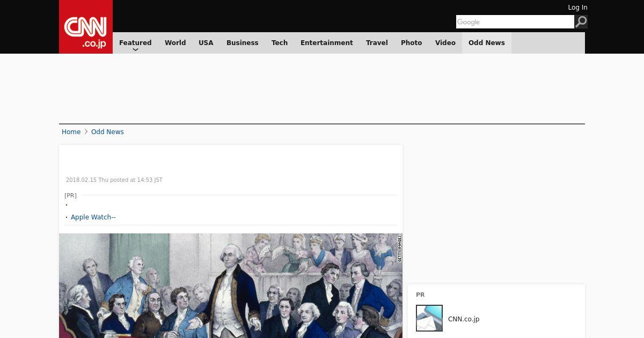Switch to the Entertainment section
The height and width of the screenshot is (338, 644).
327,43
